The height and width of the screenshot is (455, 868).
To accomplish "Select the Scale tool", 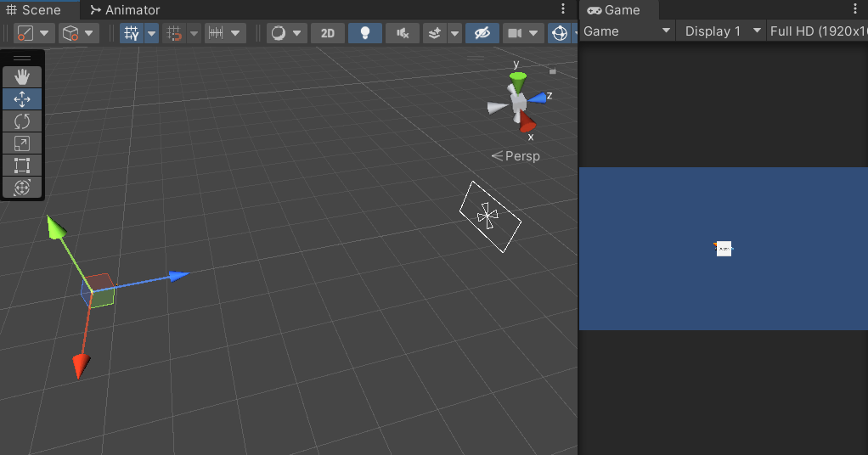I will click(x=22, y=143).
